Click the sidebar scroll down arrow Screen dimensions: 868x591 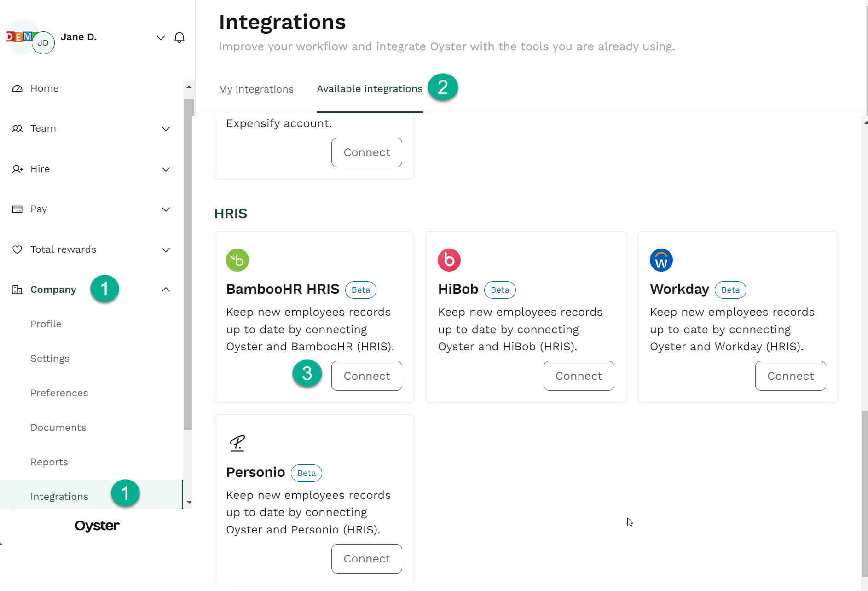[189, 502]
